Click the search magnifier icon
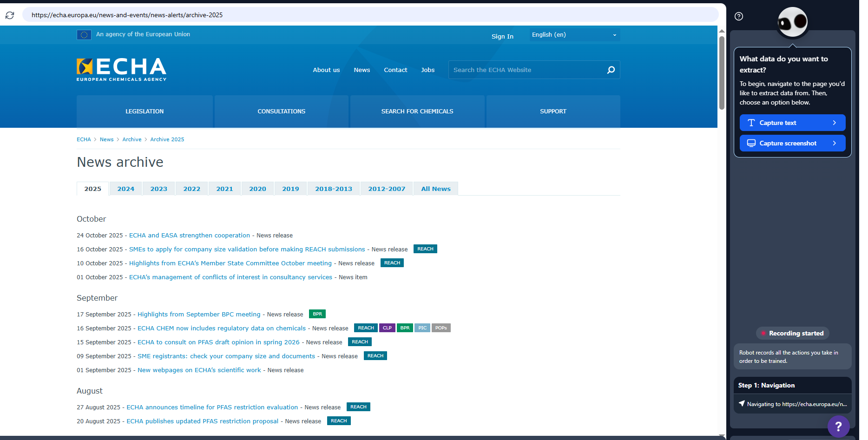The width and height of the screenshot is (868, 440). (x=611, y=70)
